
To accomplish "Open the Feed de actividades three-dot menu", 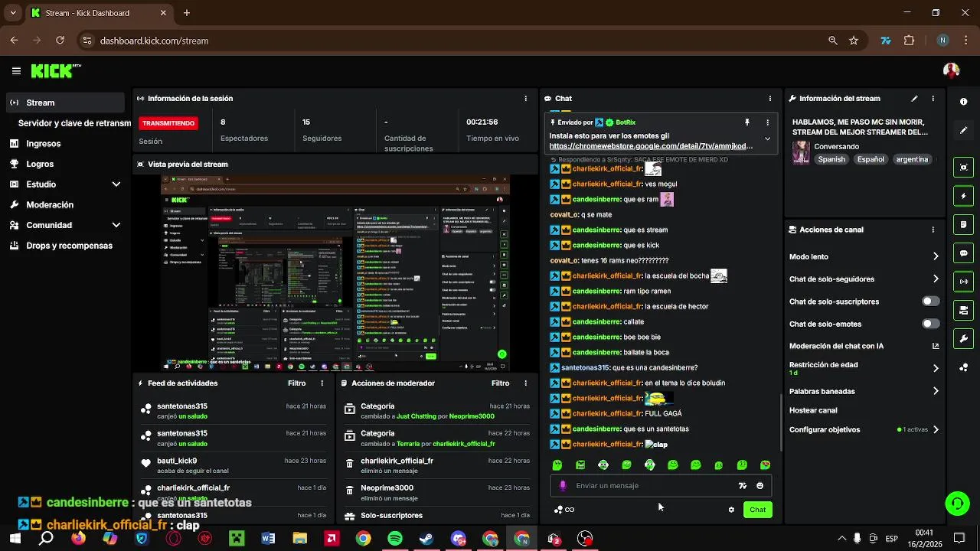I will tap(322, 383).
